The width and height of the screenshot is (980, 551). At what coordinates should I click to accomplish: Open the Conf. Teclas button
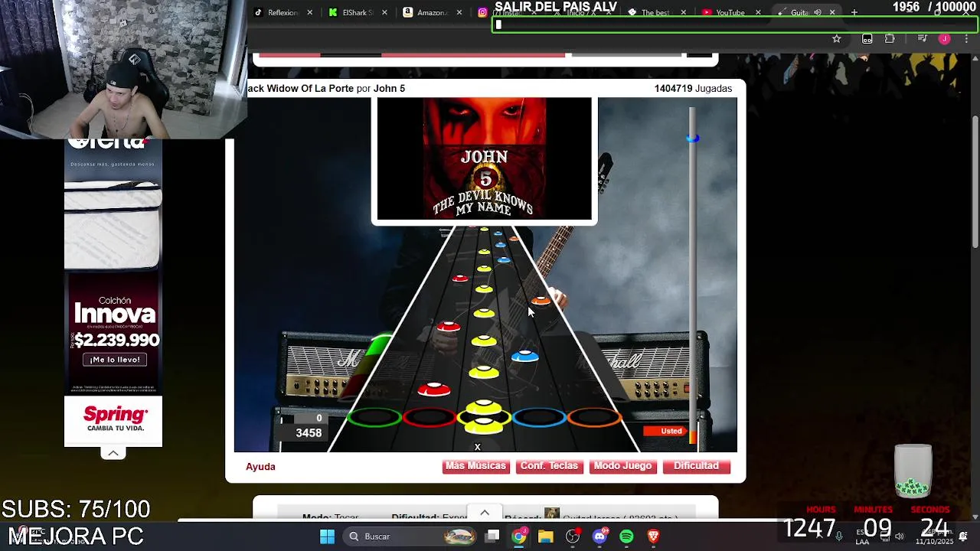coord(549,466)
